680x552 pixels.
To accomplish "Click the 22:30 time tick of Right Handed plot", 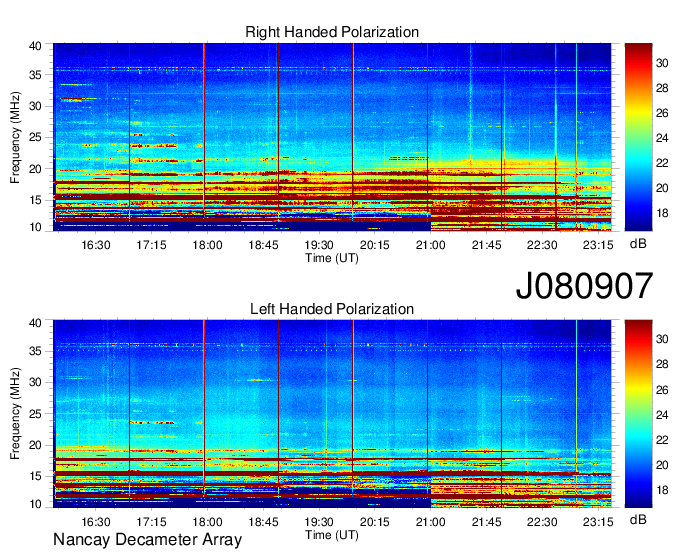I will pyautogui.click(x=542, y=245).
